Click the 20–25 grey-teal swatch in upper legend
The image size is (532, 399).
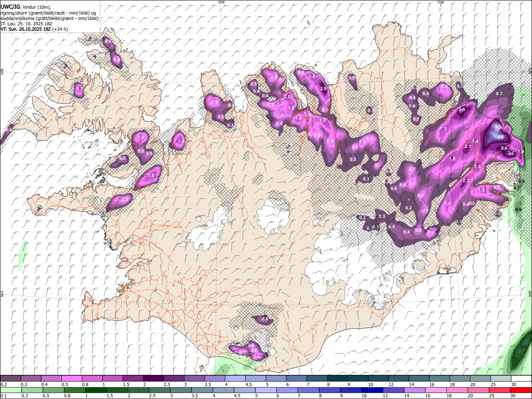pos(480,379)
